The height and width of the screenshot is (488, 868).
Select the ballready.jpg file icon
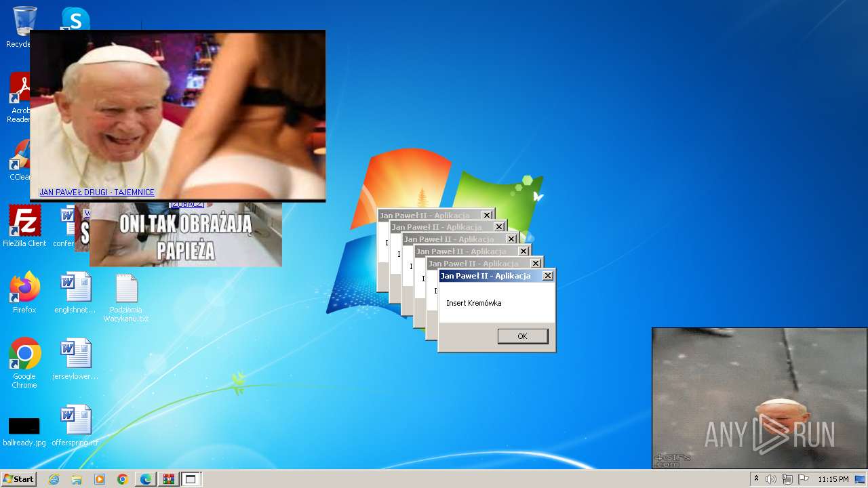coord(24,426)
